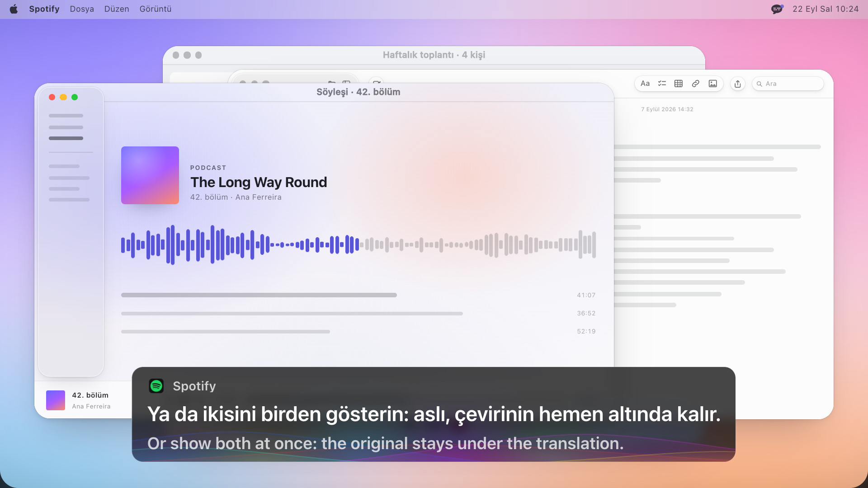Image resolution: width=868 pixels, height=488 pixels.
Task: Select the highlighted third sidebar item
Action: (x=66, y=138)
